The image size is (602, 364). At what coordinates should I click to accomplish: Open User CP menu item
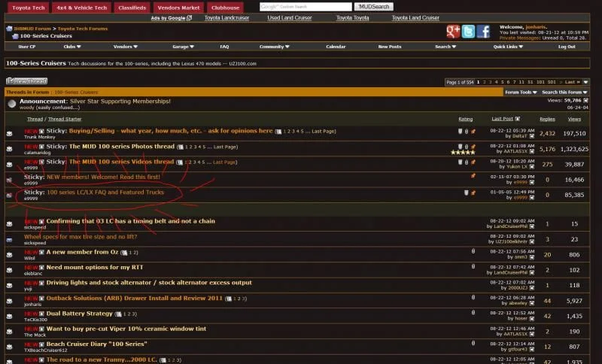pyautogui.click(x=27, y=47)
